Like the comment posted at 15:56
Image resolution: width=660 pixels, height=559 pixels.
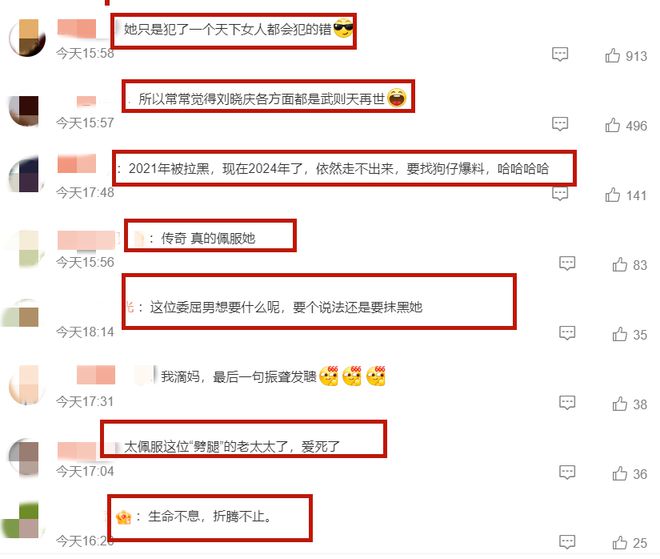pyautogui.click(x=620, y=264)
